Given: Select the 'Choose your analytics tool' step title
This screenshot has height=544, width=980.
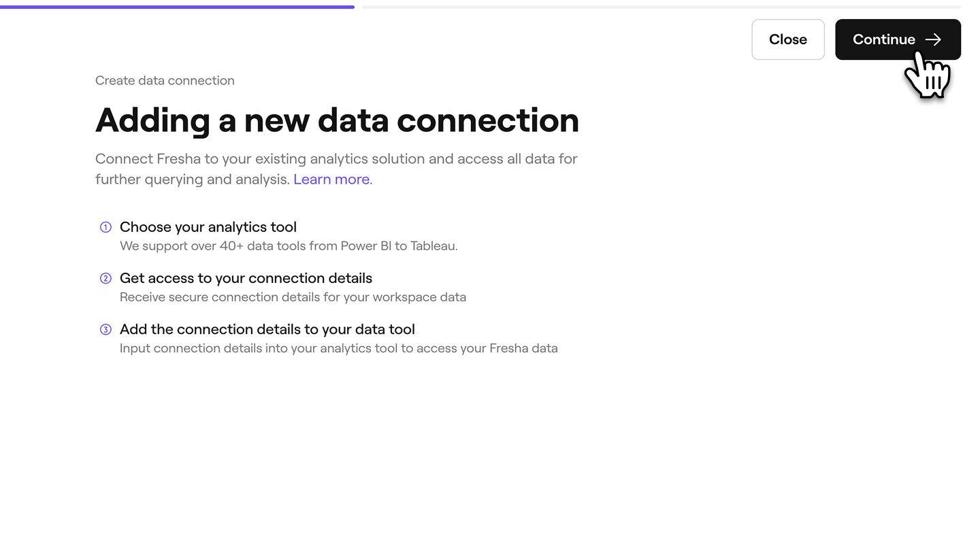Looking at the screenshot, I should tap(208, 227).
